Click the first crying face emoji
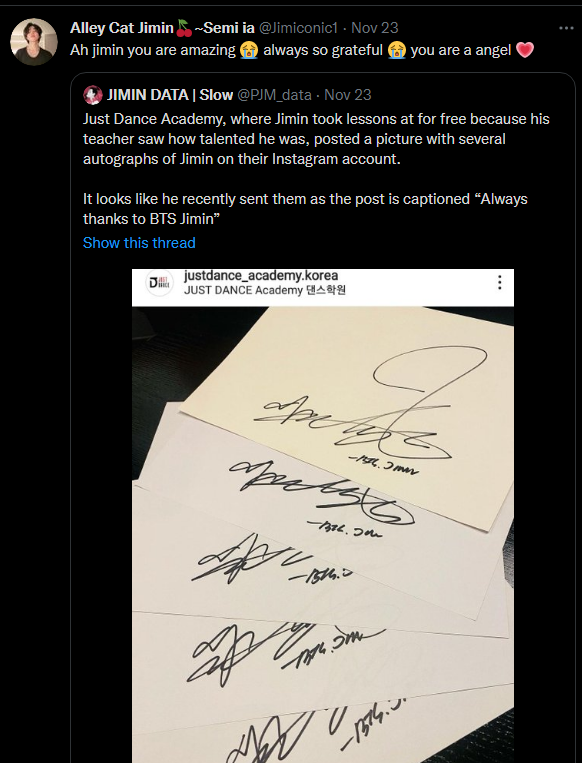Screen dimensions: 582x763 point(249,50)
